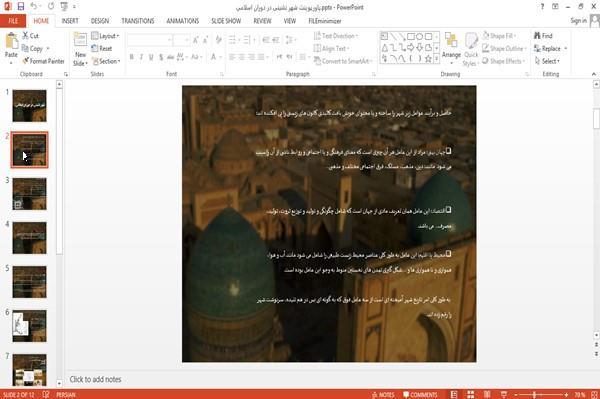Click the Reset slide button

102,49
